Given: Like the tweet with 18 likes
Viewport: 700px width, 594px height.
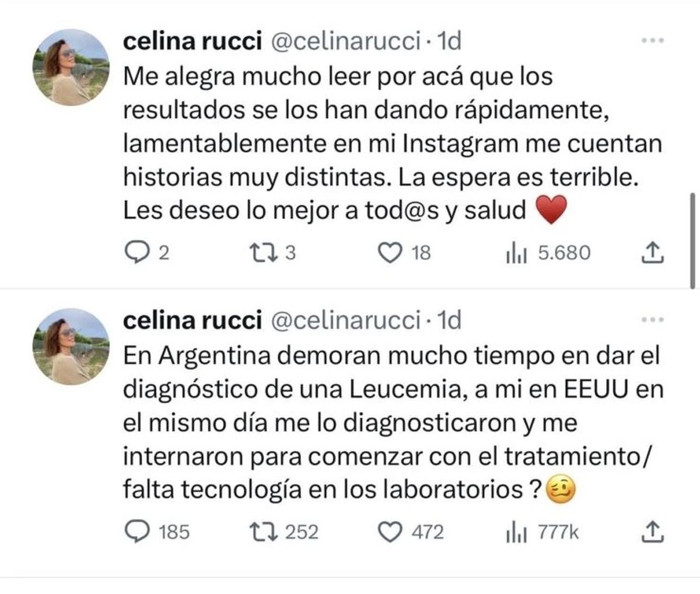Looking at the screenshot, I should click(x=390, y=252).
